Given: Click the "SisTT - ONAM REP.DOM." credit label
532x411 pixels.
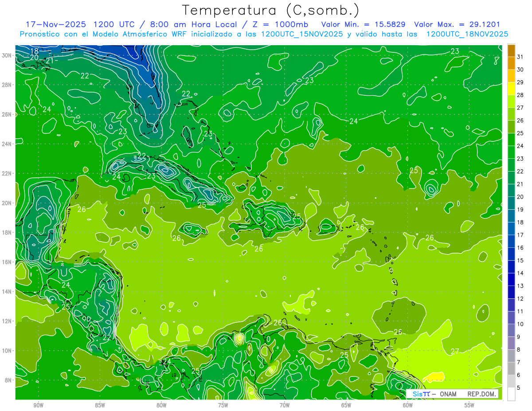Looking at the screenshot, I should (x=452, y=394).
